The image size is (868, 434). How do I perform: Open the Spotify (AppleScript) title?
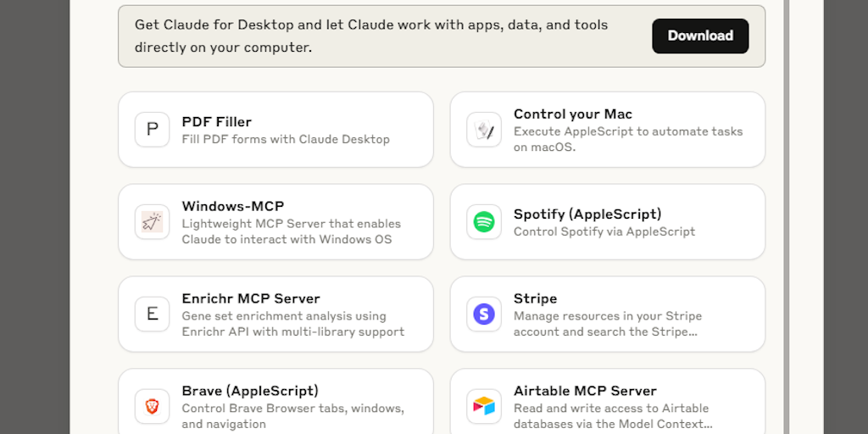[587, 214]
